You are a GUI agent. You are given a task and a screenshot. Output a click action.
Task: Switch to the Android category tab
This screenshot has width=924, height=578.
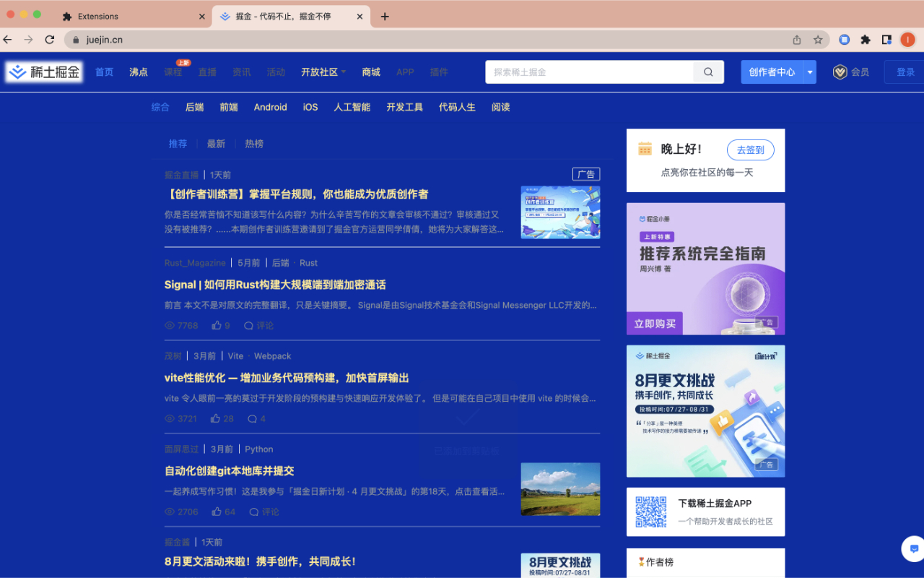point(271,107)
